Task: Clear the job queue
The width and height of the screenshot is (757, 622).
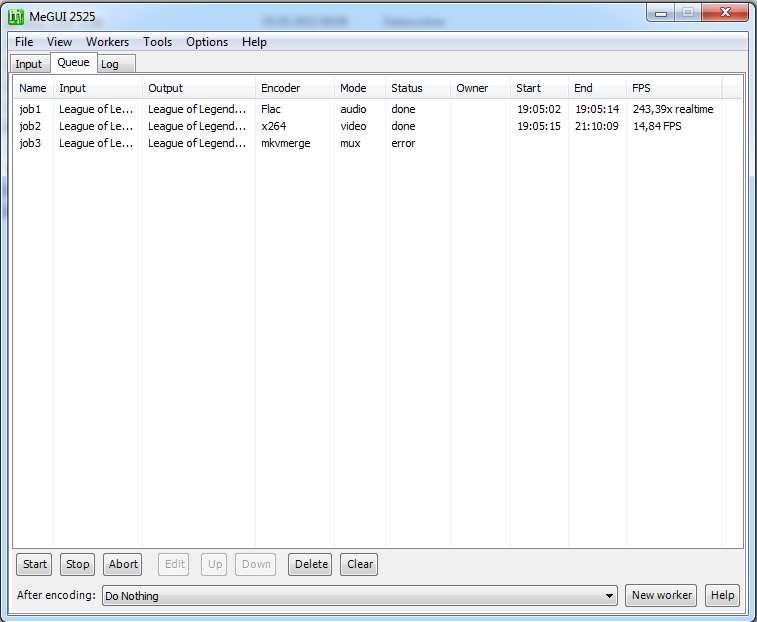Action: click(x=360, y=564)
